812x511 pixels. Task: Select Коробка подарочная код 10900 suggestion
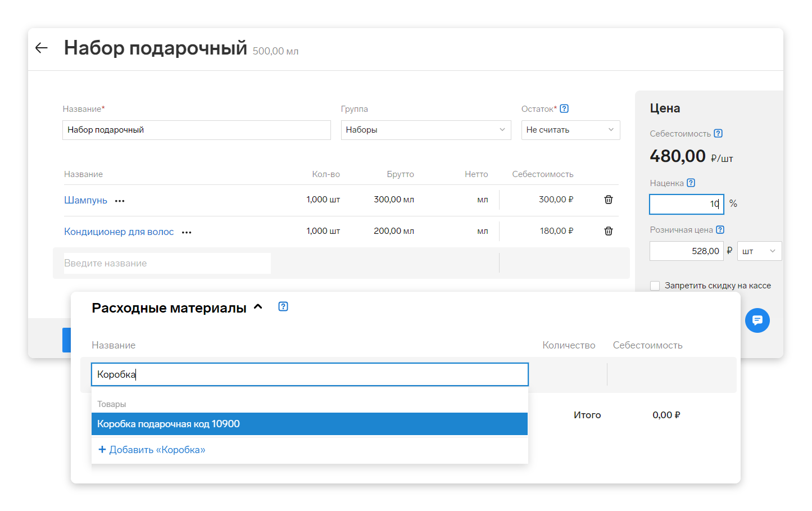pyautogui.click(x=309, y=424)
